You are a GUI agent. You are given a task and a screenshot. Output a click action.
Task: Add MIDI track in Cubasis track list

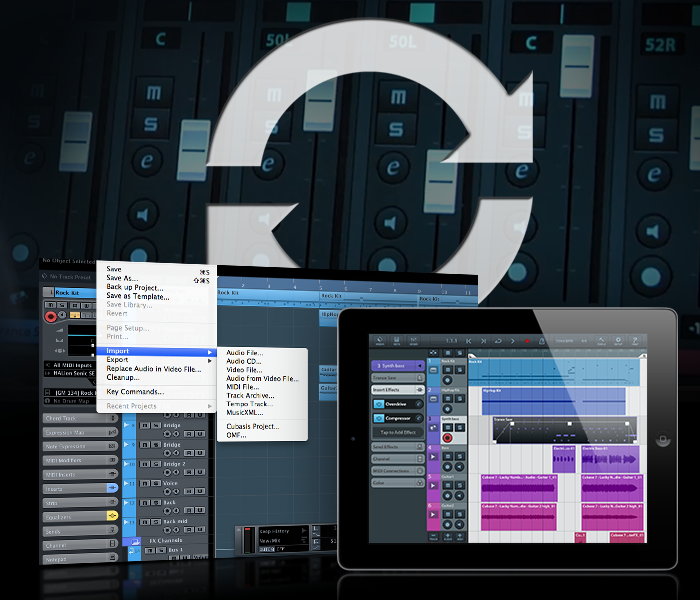460,536
